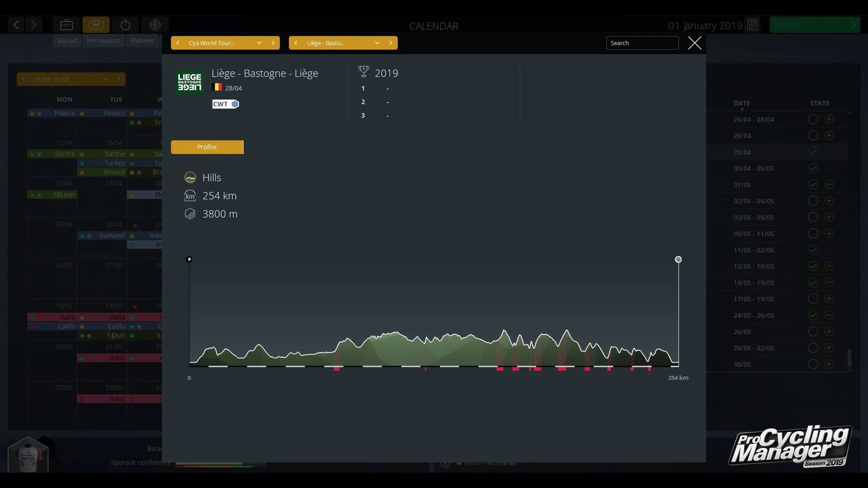Go to previous race in race selector
868x488 pixels.
[x=296, y=43]
